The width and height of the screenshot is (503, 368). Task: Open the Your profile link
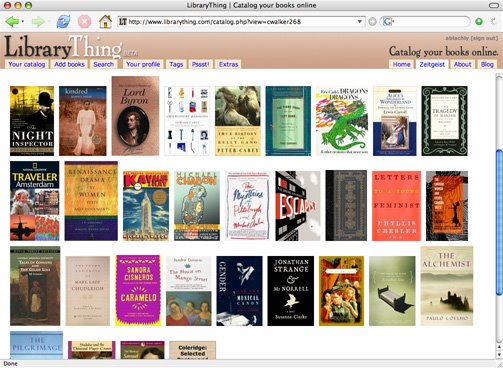(143, 64)
